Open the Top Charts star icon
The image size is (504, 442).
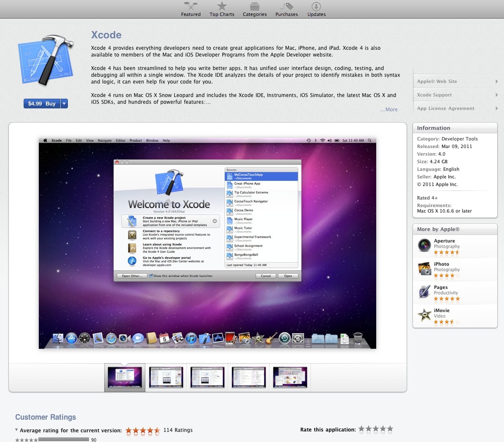click(222, 6)
